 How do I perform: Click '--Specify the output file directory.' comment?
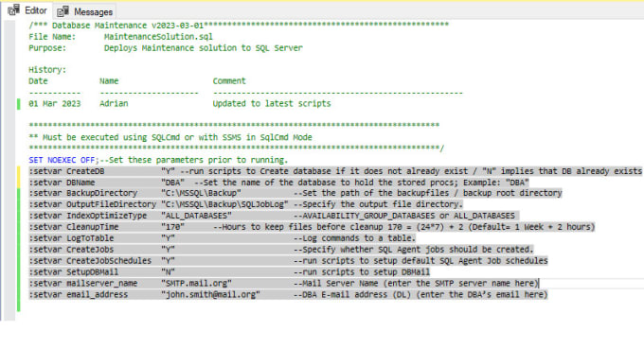click(x=378, y=204)
